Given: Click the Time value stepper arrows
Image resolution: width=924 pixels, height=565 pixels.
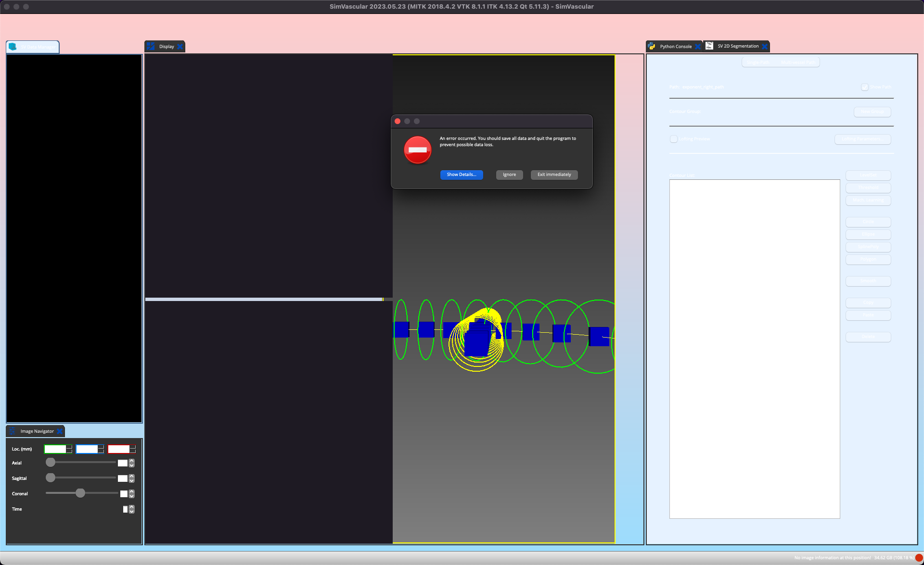Looking at the screenshot, I should [132, 509].
